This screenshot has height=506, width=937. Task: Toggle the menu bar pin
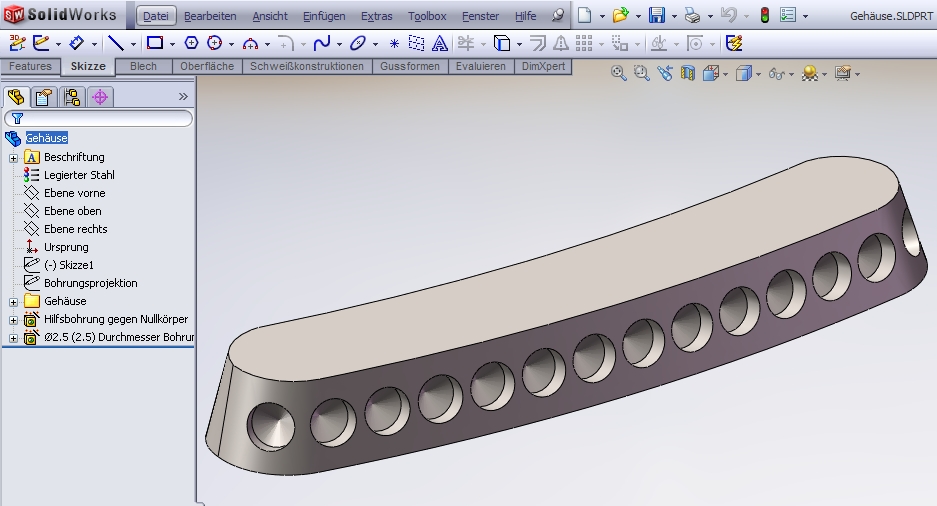(x=558, y=16)
